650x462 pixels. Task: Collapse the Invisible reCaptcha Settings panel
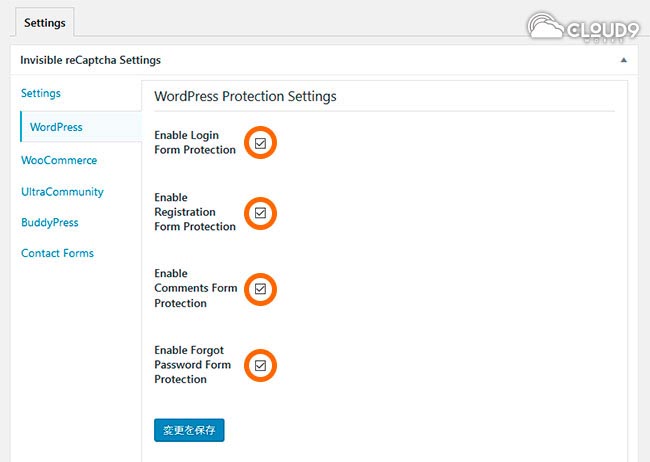click(x=624, y=60)
